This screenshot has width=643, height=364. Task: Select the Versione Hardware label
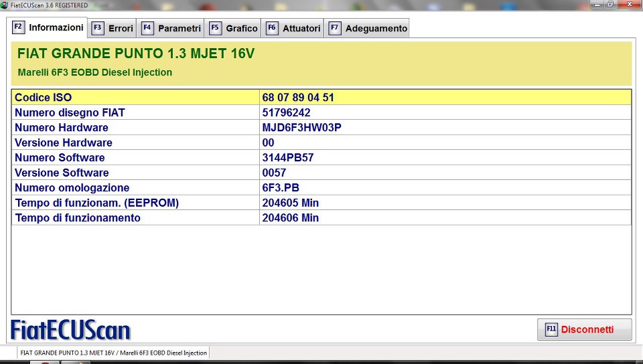click(x=64, y=143)
